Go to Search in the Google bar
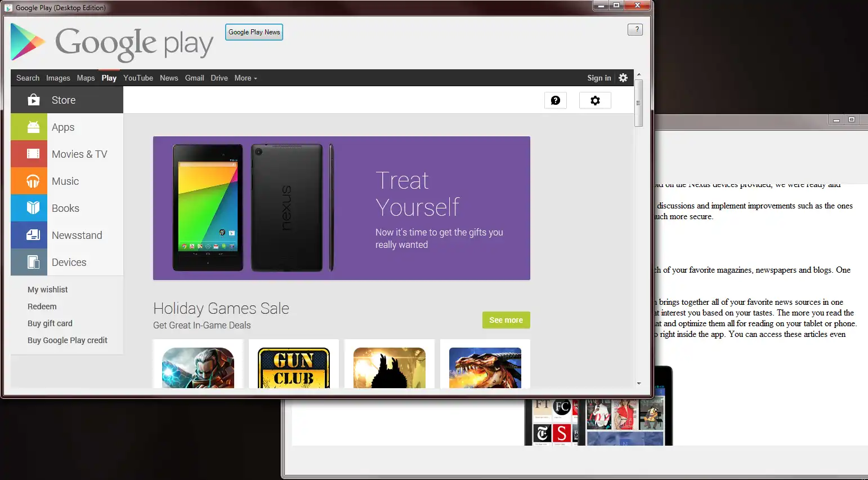 click(x=28, y=78)
